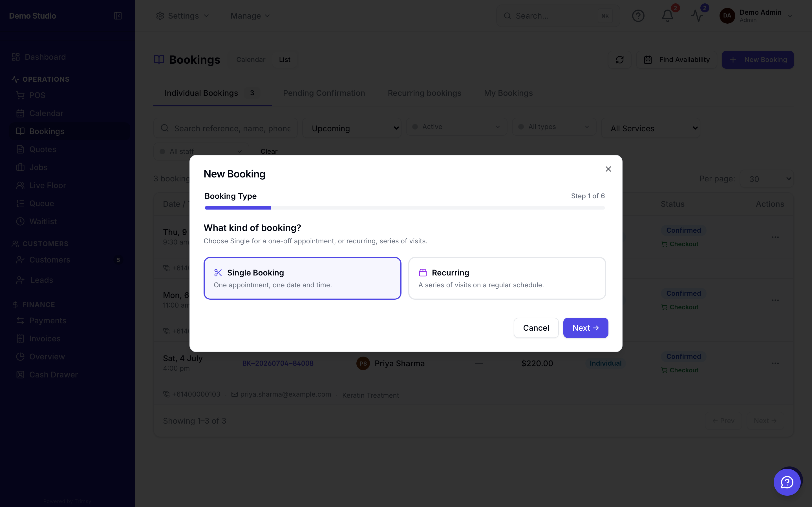This screenshot has height=507, width=812.
Task: Choose the Recurring booking option
Action: pyautogui.click(x=507, y=278)
